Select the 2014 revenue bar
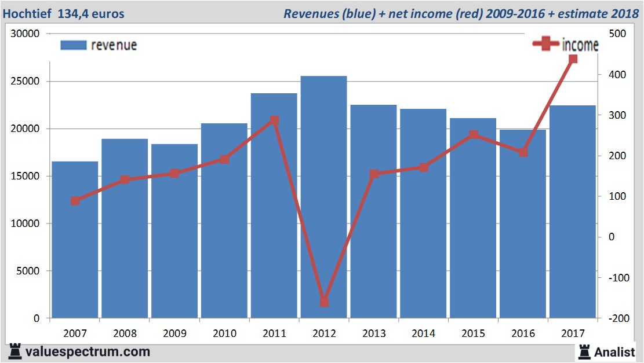Image resolution: width=644 pixels, height=363 pixels. (x=423, y=213)
